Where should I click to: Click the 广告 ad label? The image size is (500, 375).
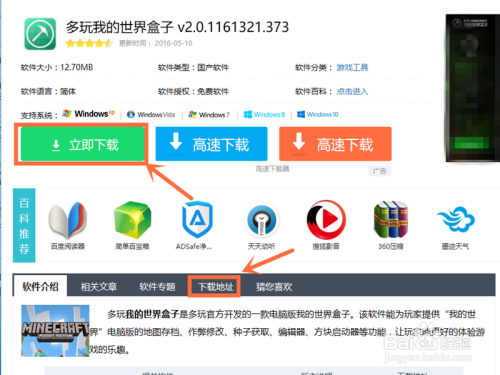tap(380, 171)
